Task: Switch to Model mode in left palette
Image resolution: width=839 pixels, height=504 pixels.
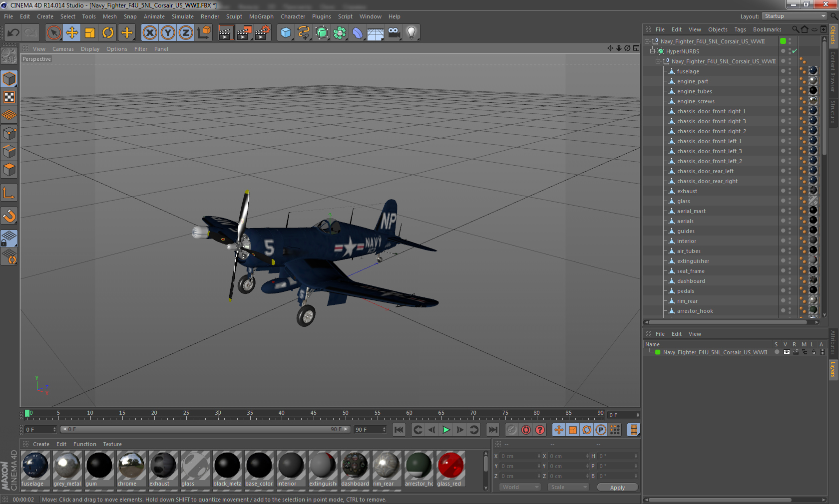Action: click(9, 79)
